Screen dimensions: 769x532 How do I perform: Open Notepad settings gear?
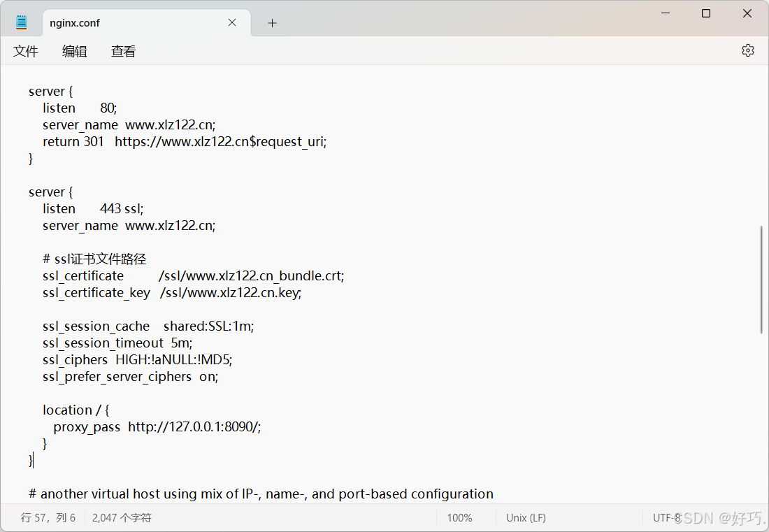(x=747, y=50)
